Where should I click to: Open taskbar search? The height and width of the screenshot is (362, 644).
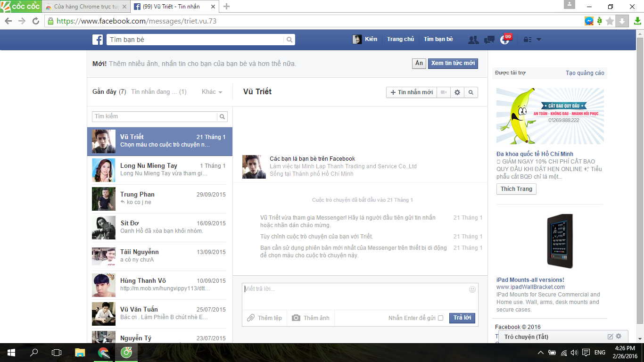click(x=34, y=353)
